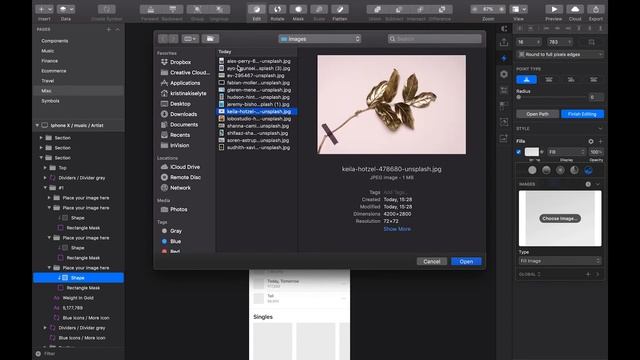Select the image pattern fill type circle
This screenshot has width=640, height=360.
pos(588,170)
